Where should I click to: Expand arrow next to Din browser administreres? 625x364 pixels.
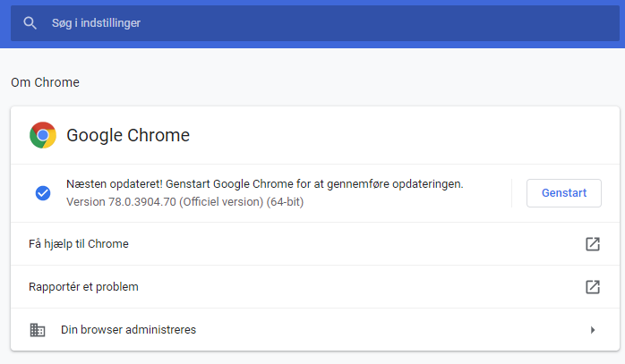[593, 330]
